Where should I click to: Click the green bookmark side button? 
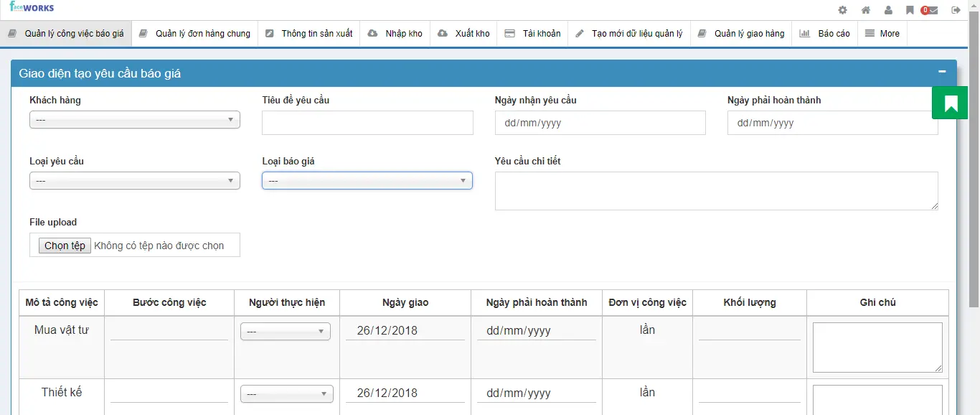click(951, 103)
